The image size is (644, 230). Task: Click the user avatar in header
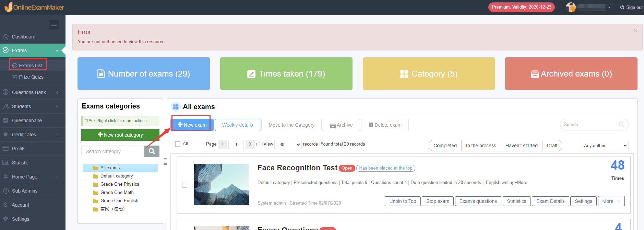pos(571,7)
